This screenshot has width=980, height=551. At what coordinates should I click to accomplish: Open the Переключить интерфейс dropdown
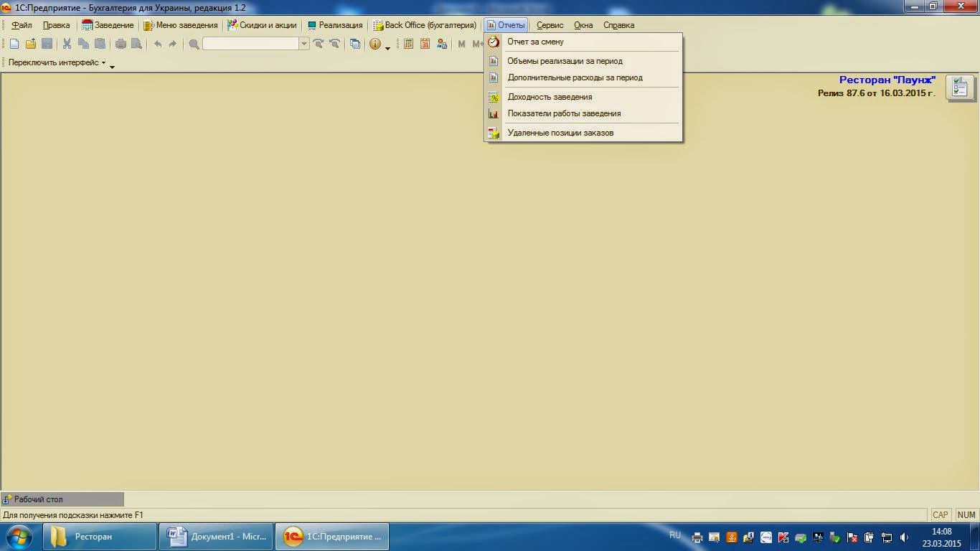(57, 62)
